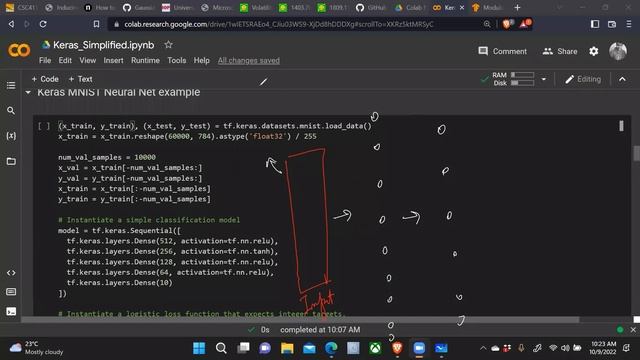Open Windows taskbar search
Image resolution: width=640 pixels, height=360 pixels.
[x=221, y=348]
